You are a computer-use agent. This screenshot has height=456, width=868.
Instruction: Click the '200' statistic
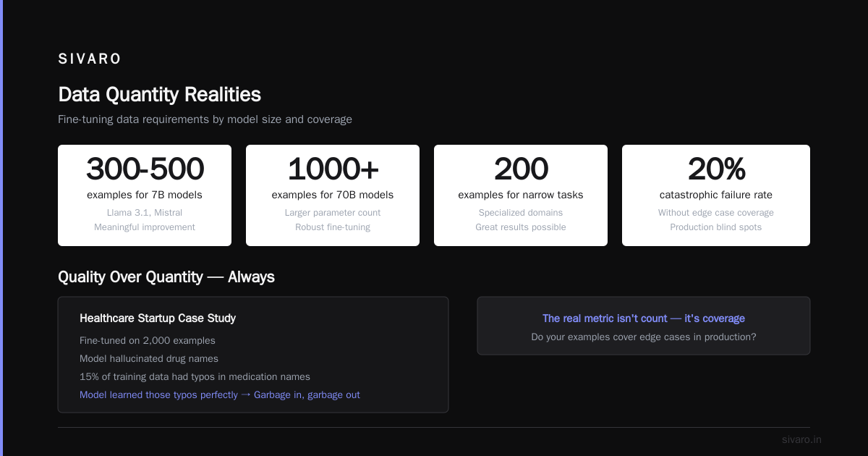coord(521,169)
